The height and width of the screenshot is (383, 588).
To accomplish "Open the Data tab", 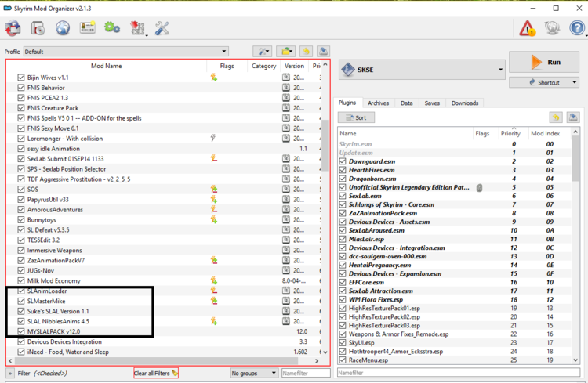I will pos(406,103).
